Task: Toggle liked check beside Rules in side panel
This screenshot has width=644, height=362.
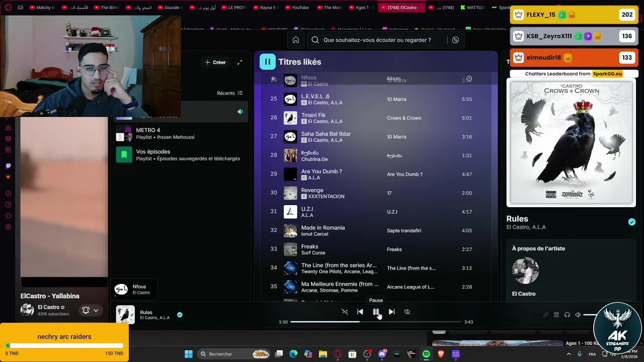Action: [x=632, y=222]
